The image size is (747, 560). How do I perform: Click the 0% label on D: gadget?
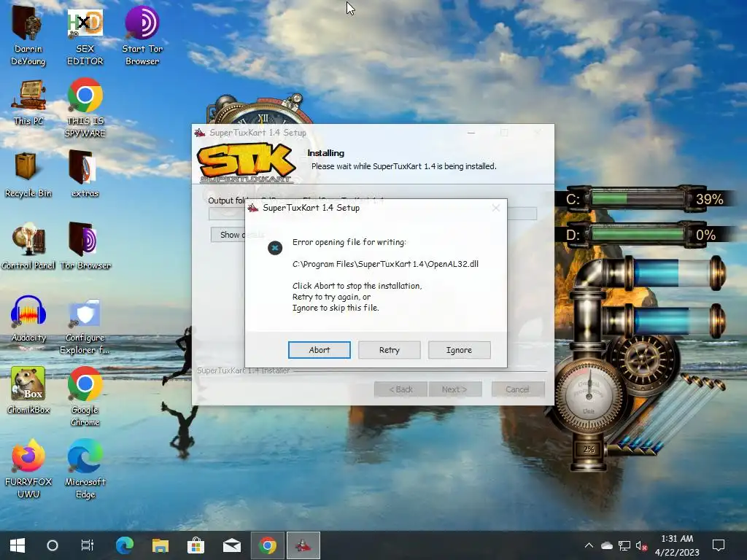pyautogui.click(x=705, y=235)
